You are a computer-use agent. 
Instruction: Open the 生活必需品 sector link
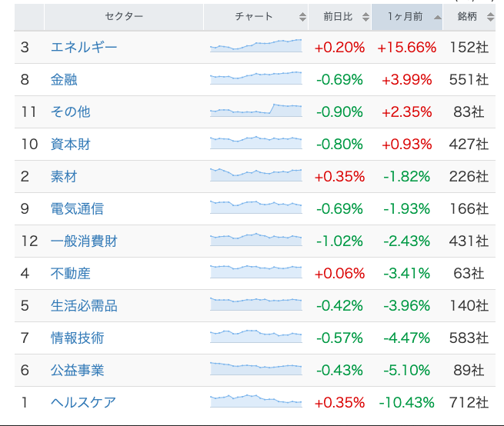[84, 306]
